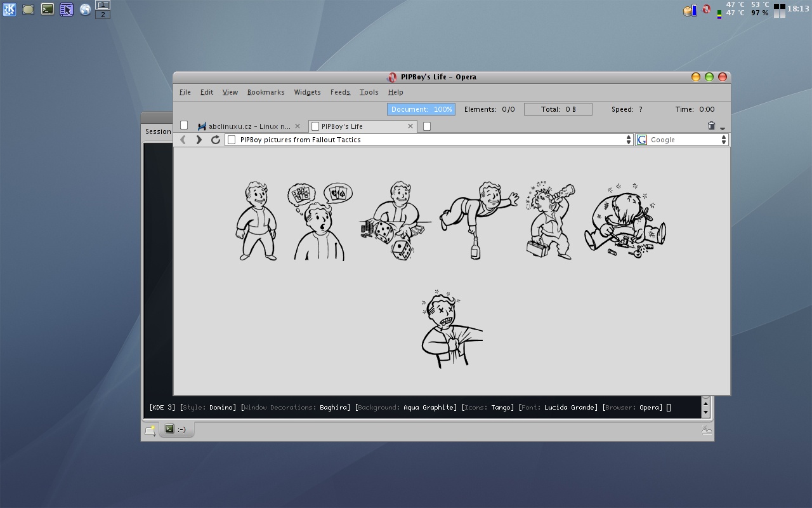Go back in Opera history
Image resolution: width=812 pixels, height=508 pixels.
[x=183, y=140]
